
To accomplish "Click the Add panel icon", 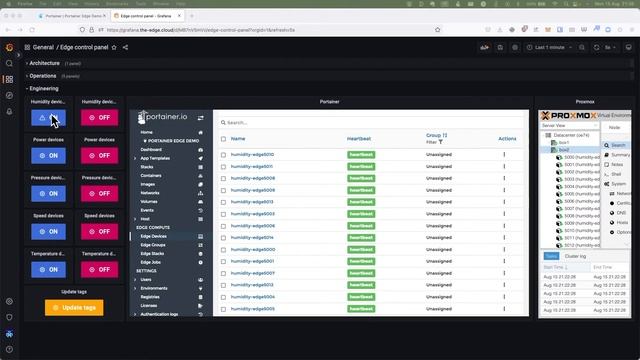I will pos(484,47).
